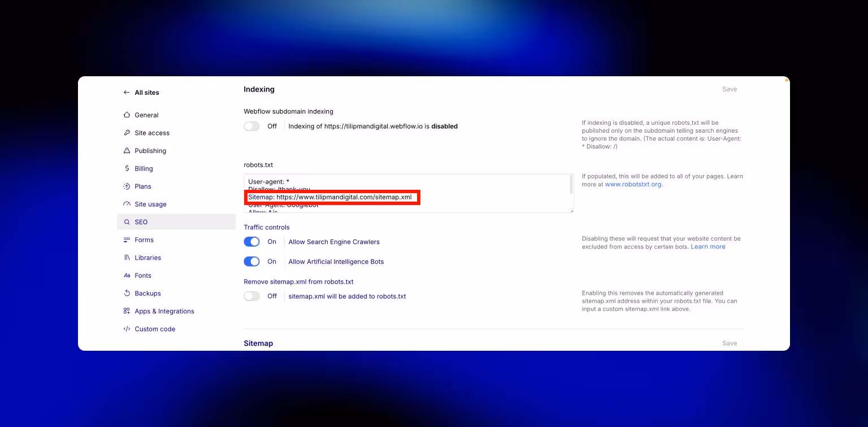Click the General home icon

(x=127, y=115)
